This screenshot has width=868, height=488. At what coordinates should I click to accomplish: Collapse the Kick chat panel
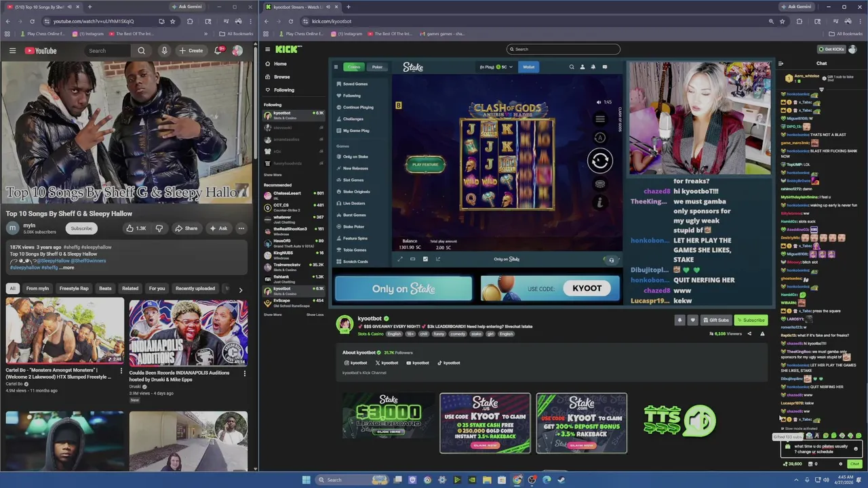[x=781, y=64]
